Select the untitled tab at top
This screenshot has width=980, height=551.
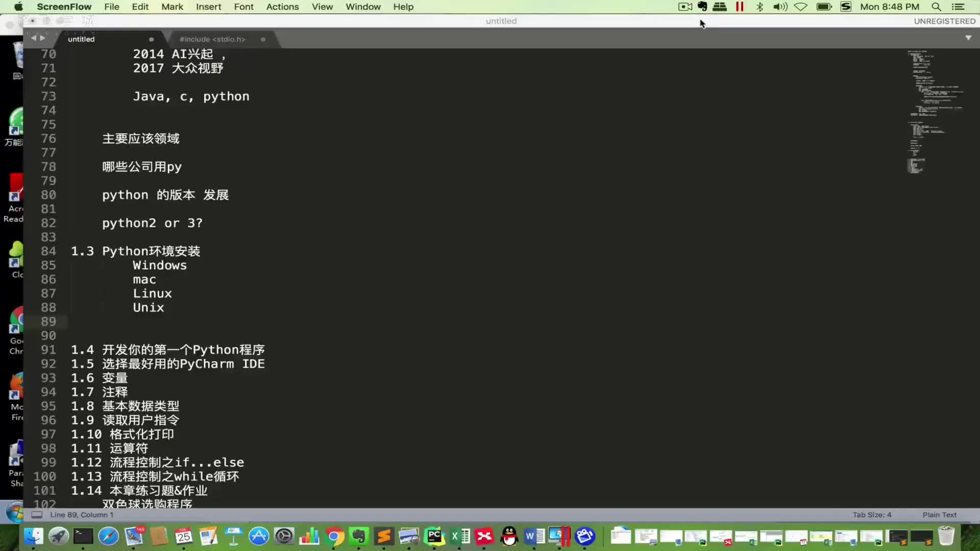(x=80, y=38)
